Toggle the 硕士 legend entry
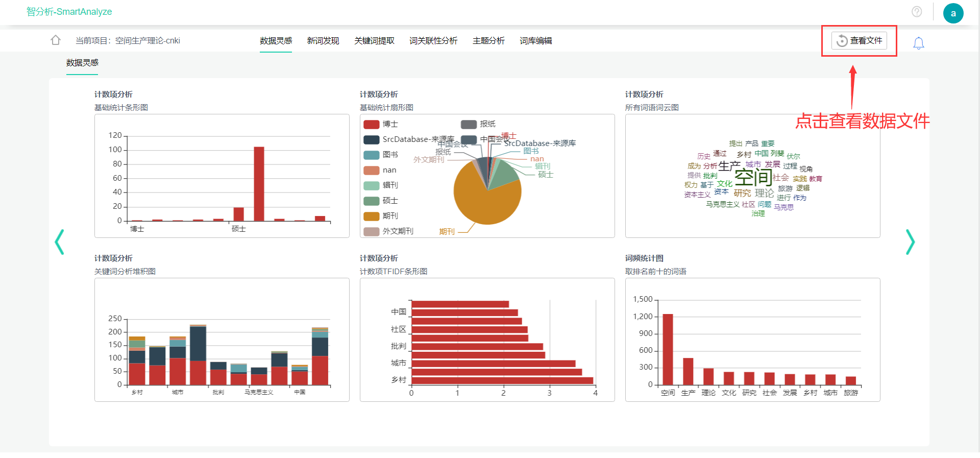 pos(381,201)
